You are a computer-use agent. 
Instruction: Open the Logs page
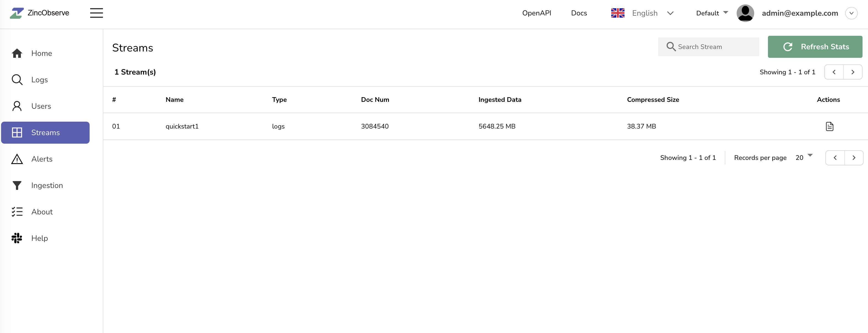(x=39, y=80)
